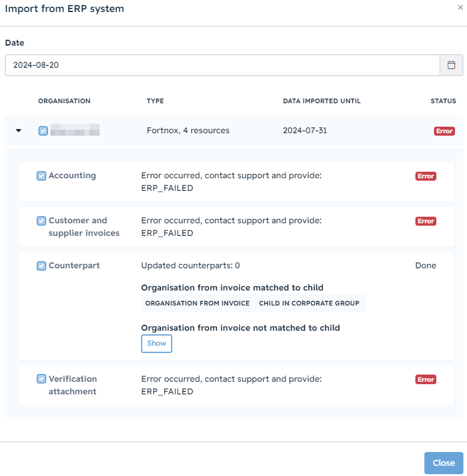Toggle the Accounting checkbox
The width and height of the screenshot is (467, 476).
(x=41, y=176)
